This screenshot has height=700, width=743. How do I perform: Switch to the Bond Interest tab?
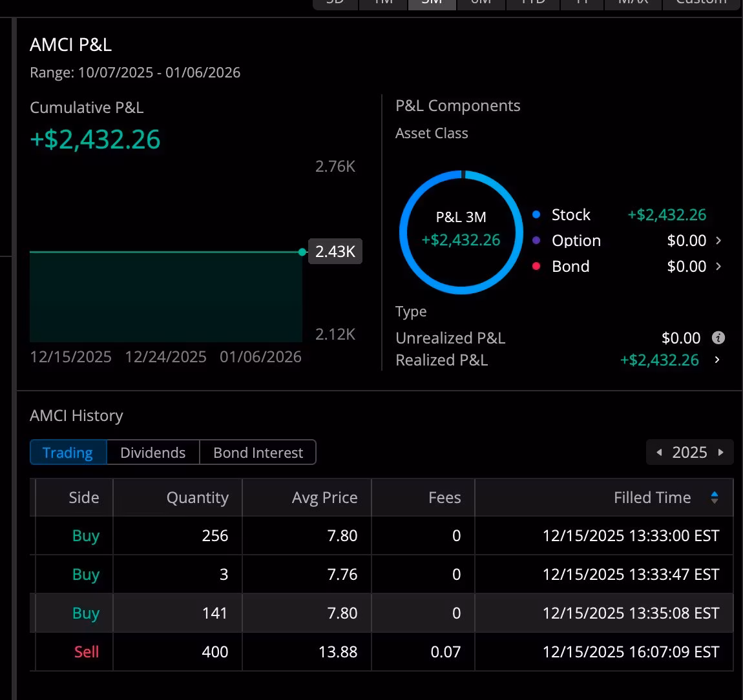(x=258, y=453)
